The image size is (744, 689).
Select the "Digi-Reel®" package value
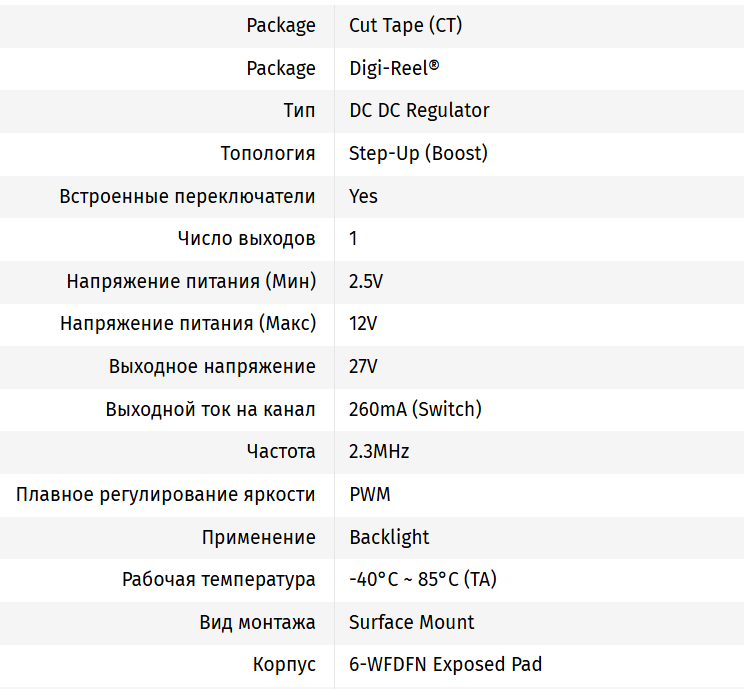(394, 68)
